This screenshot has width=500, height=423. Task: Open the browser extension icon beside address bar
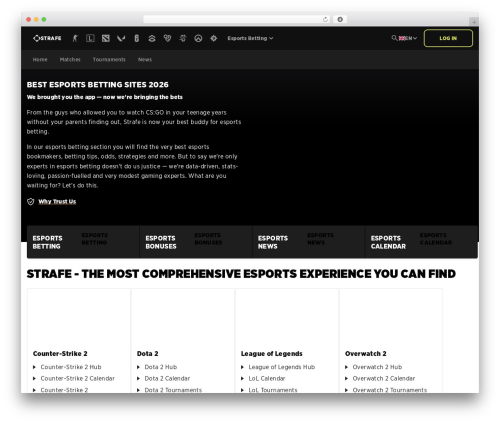tap(340, 19)
